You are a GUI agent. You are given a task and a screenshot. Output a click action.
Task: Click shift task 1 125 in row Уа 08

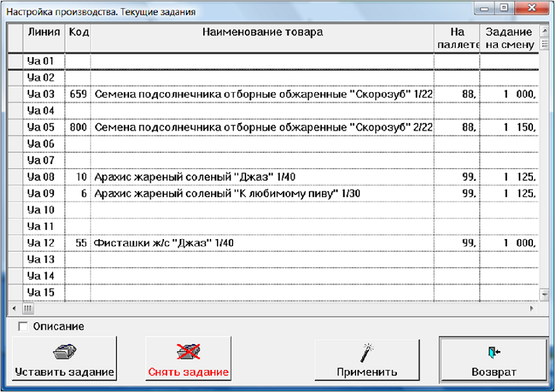pyautogui.click(x=519, y=177)
